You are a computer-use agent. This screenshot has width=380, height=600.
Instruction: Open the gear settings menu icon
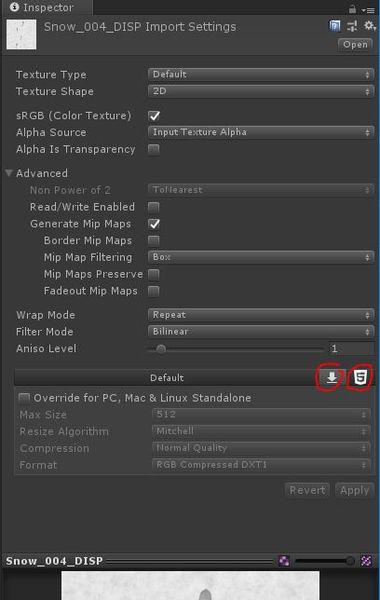point(369,26)
